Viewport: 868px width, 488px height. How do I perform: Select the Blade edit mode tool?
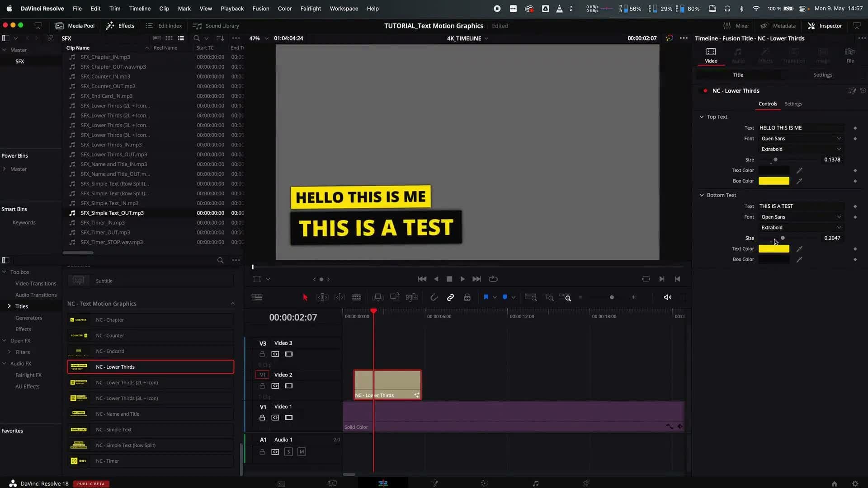[x=356, y=297]
